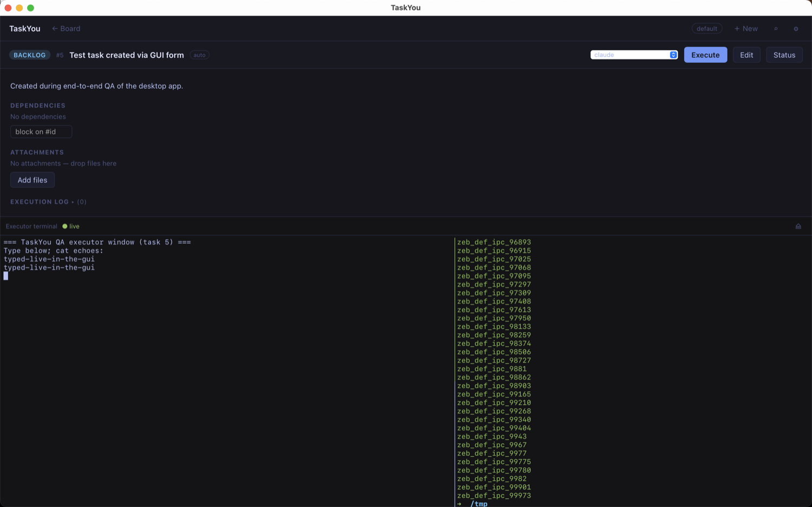
Task: Run the task with Execute button
Action: 705,55
